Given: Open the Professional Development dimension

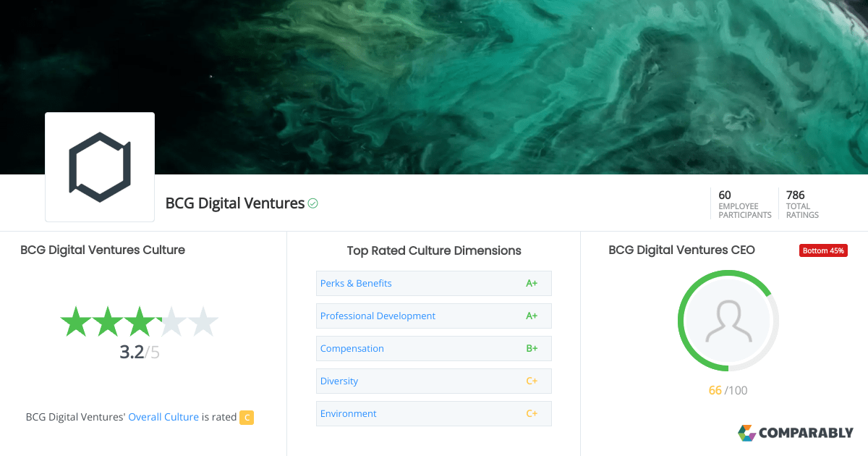Looking at the screenshot, I should click(434, 316).
